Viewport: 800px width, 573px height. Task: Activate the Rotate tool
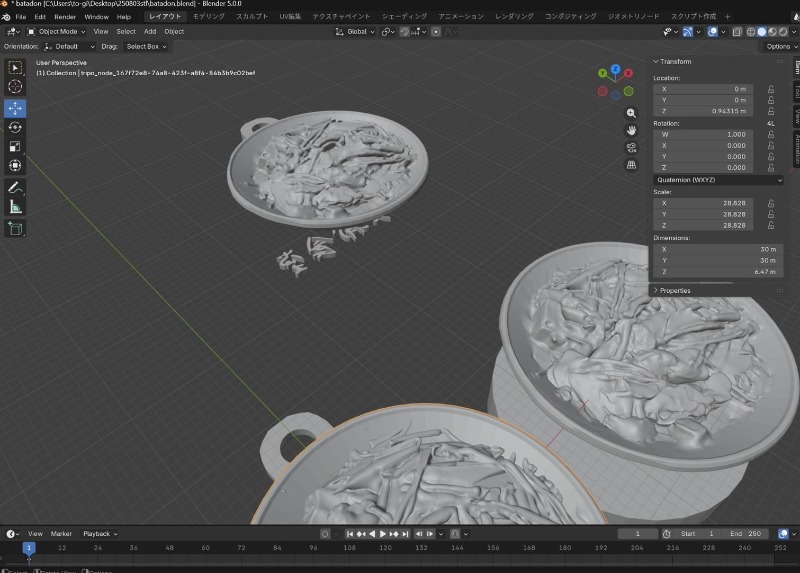point(15,127)
